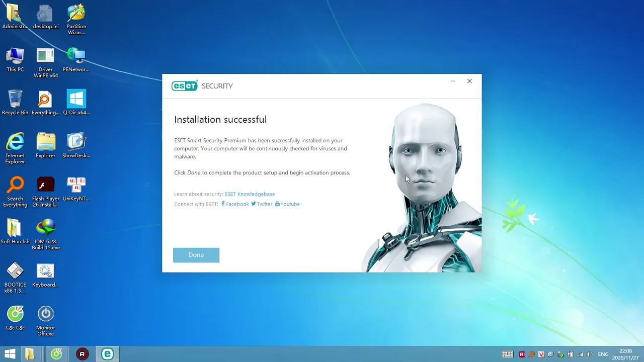Select the Q-Dir_x64 desktop icon
Viewport: 644px width, 362px height.
(x=76, y=103)
